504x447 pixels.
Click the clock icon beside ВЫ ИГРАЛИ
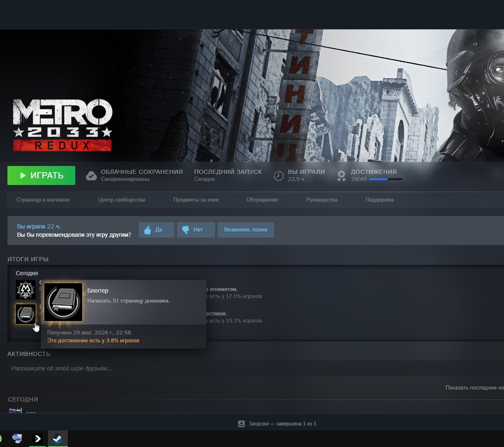pos(279,175)
